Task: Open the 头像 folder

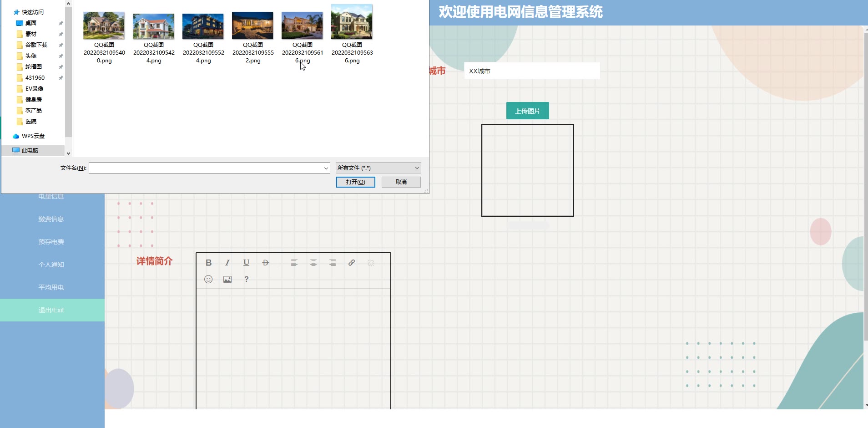Action: [31, 56]
